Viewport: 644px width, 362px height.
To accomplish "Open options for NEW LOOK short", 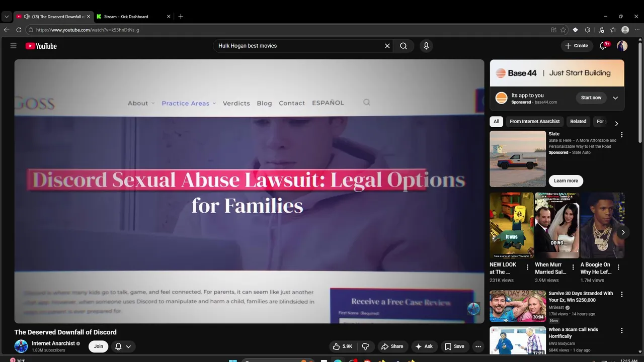I will coord(528,267).
